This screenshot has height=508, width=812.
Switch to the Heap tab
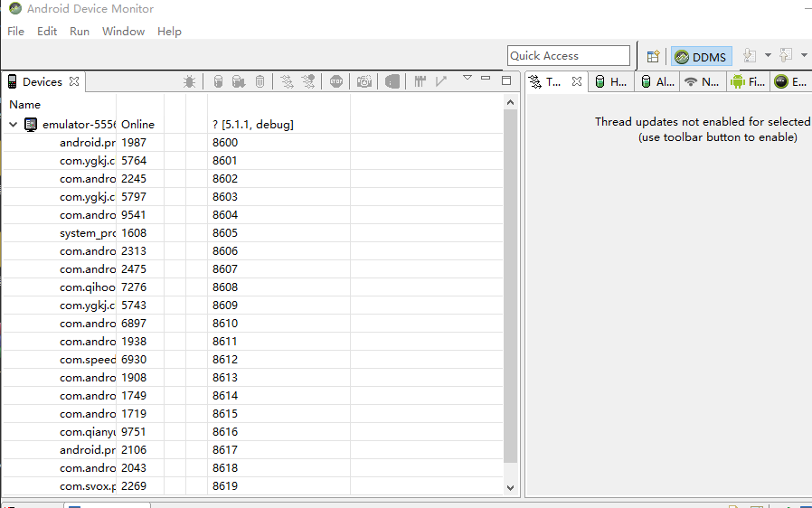point(611,82)
